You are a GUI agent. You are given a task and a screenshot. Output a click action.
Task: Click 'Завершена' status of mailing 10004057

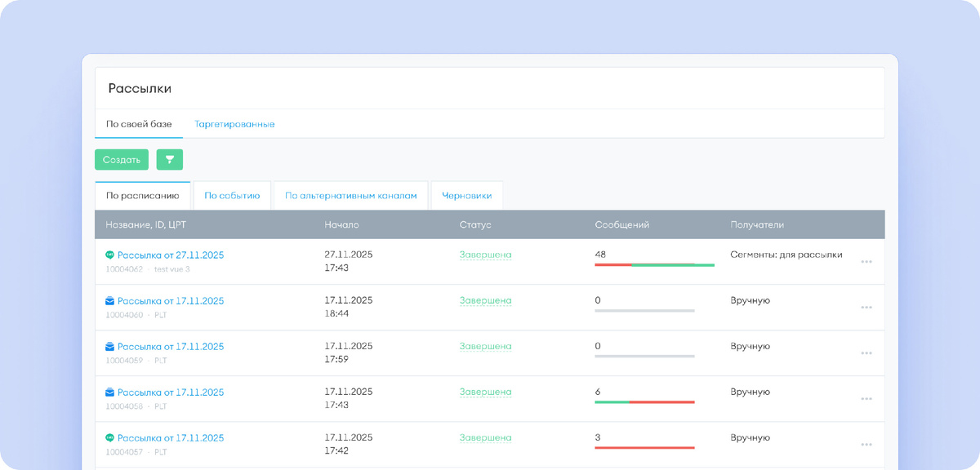485,437
